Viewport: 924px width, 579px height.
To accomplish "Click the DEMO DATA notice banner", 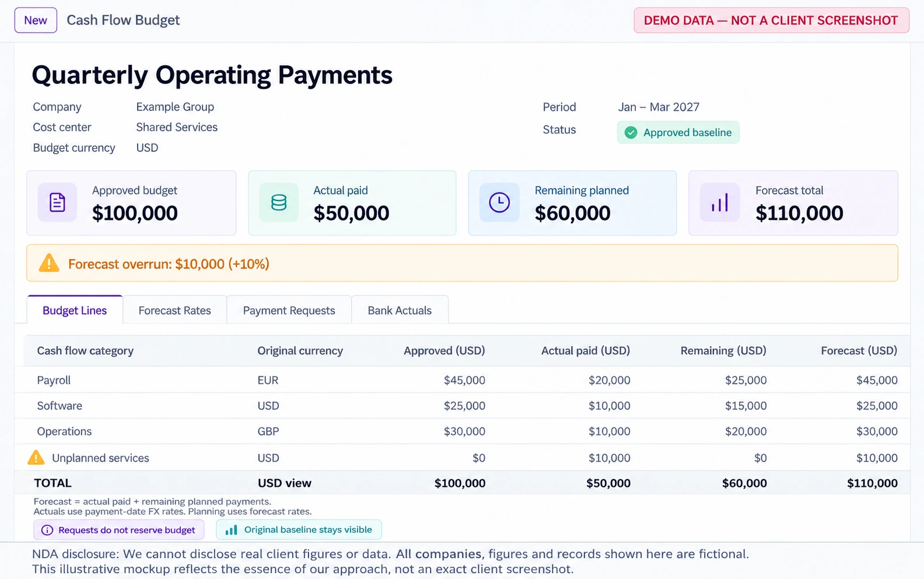I will point(771,20).
